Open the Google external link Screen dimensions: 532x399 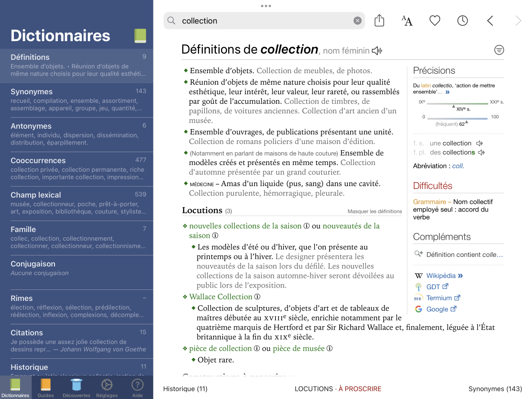tap(441, 310)
